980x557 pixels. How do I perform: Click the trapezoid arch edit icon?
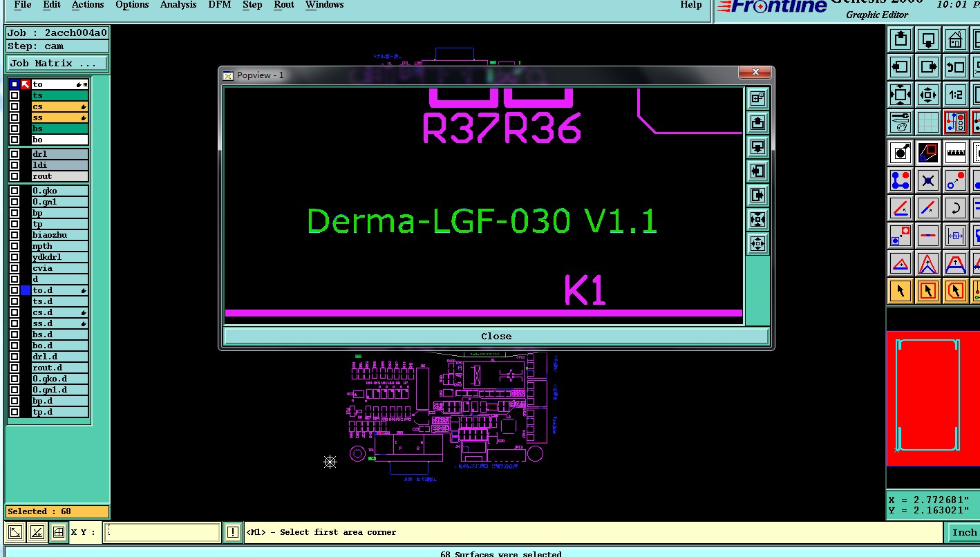956,263
